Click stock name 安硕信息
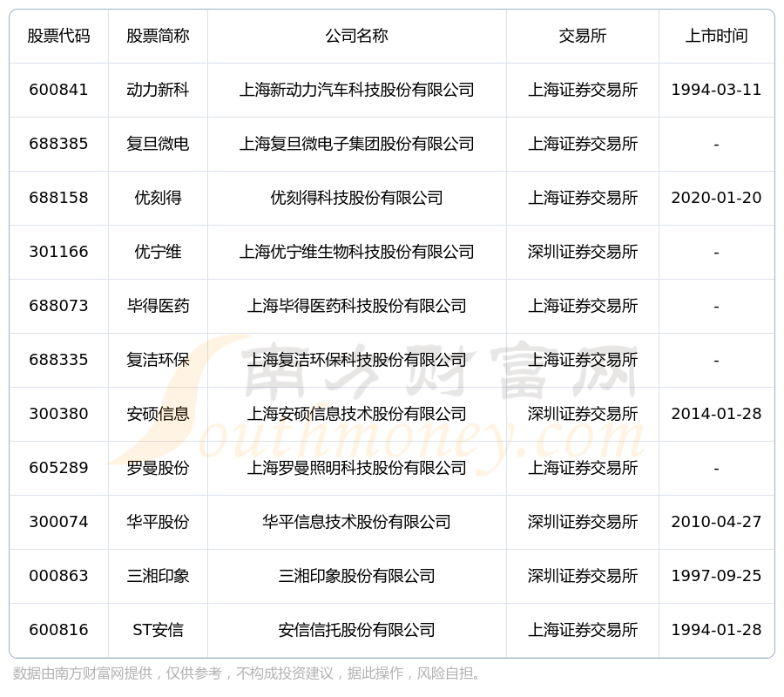The image size is (784, 697). (x=158, y=414)
